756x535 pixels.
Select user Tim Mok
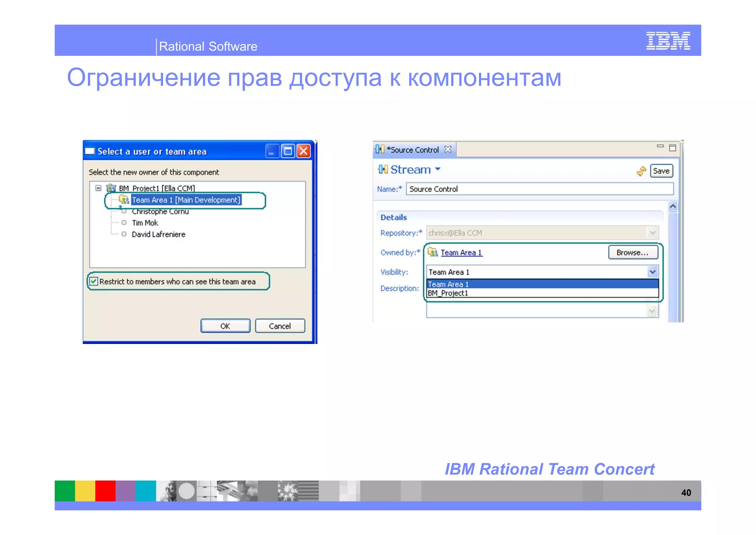pyautogui.click(x=145, y=223)
